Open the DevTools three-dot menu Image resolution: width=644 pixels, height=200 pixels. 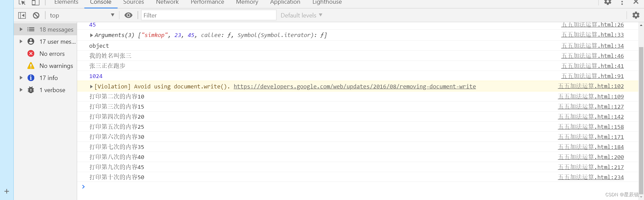coord(622,3)
